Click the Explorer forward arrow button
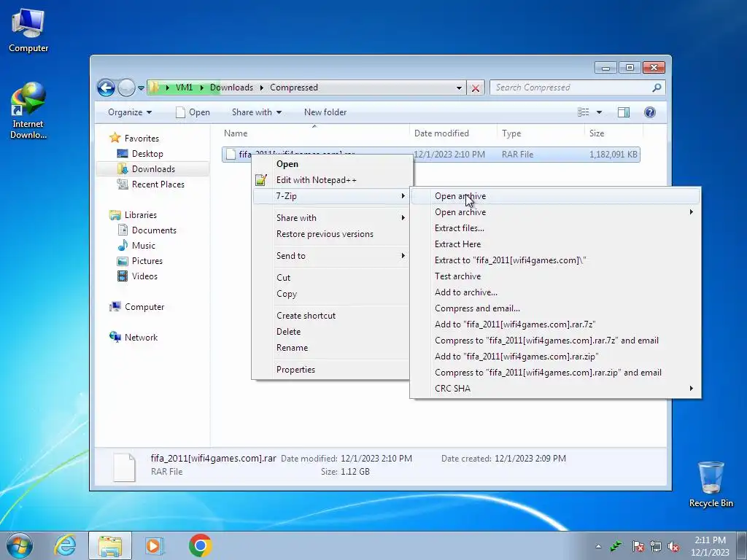Image resolution: width=747 pixels, height=560 pixels. click(x=126, y=87)
